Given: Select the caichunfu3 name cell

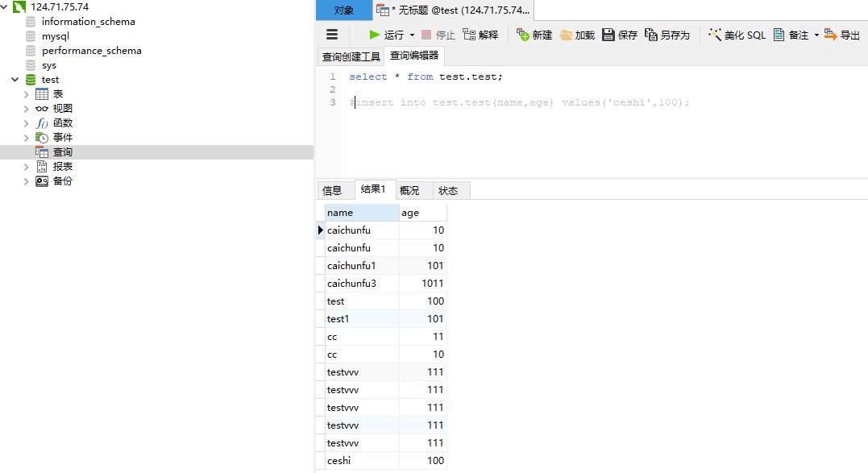Looking at the screenshot, I should click(x=362, y=284).
